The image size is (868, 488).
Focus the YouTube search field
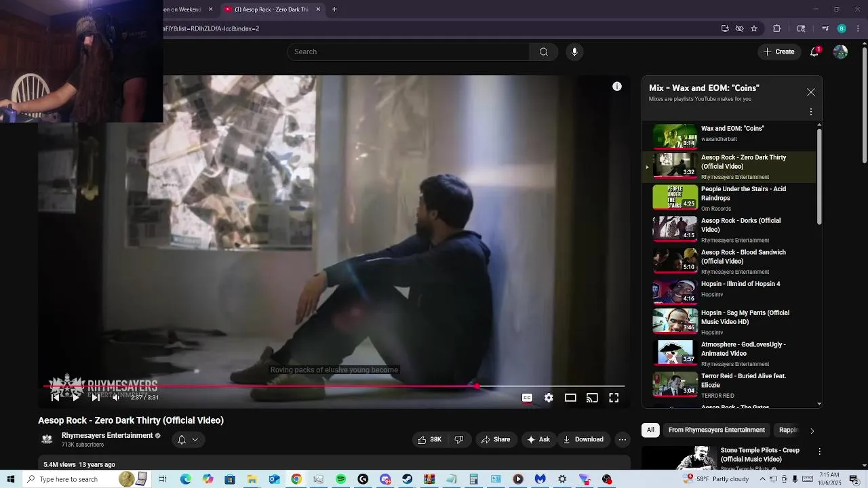click(408, 52)
